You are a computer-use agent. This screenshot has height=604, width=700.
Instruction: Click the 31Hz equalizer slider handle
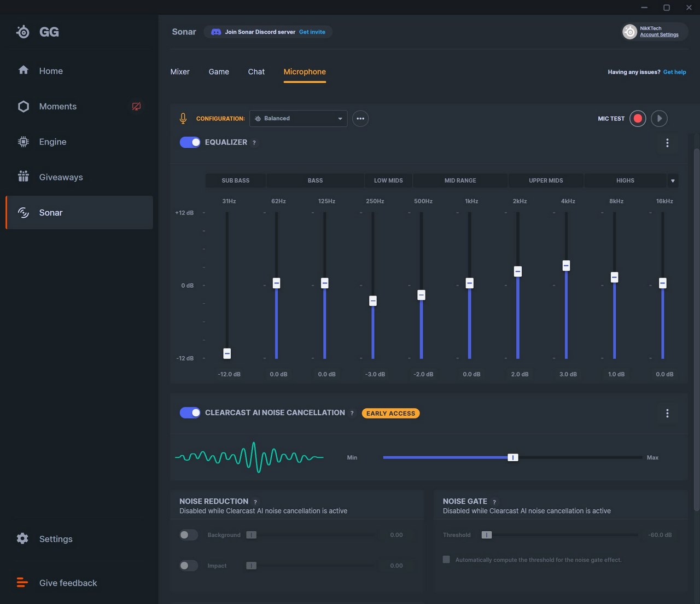coord(227,353)
